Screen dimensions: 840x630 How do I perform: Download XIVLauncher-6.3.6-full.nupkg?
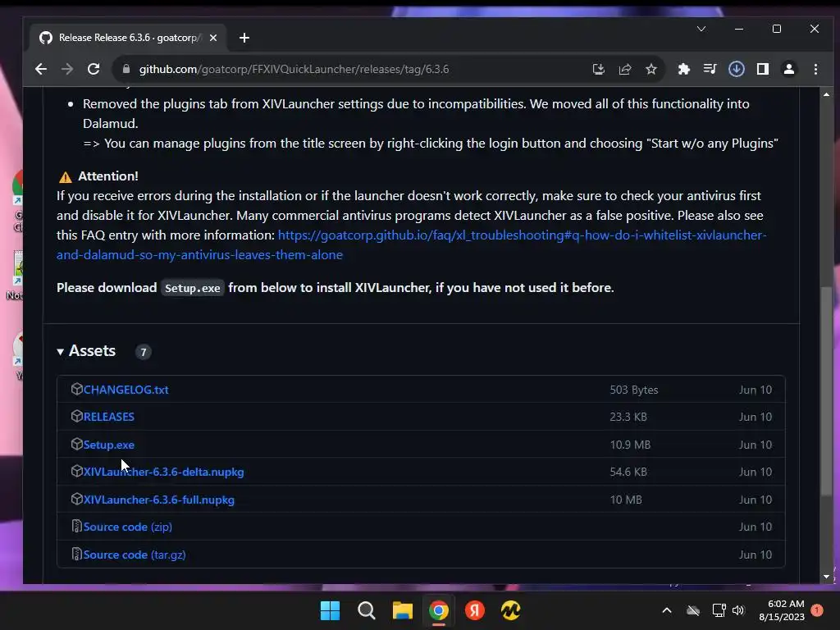click(x=158, y=500)
